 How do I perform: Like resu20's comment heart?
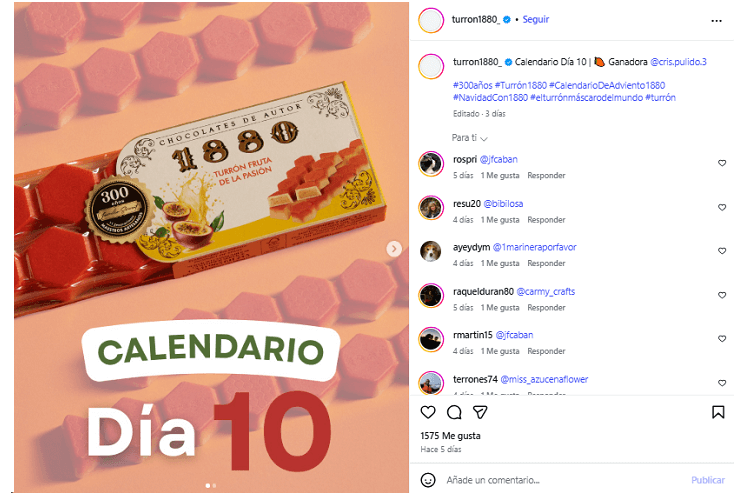[x=722, y=207]
